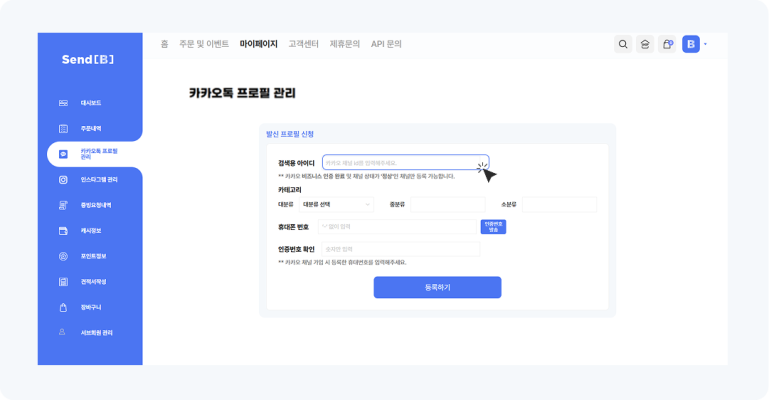Open the 중분류 category field
The height and width of the screenshot is (400, 769).
pos(447,204)
